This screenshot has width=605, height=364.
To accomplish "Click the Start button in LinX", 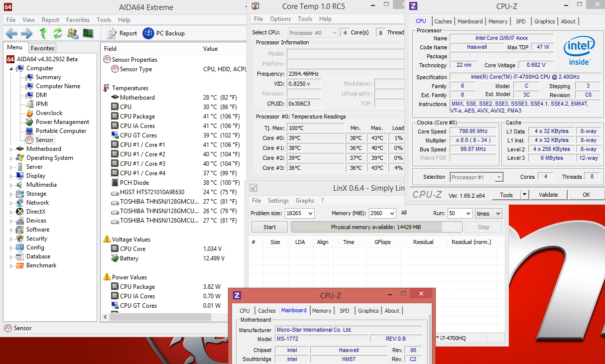I will (x=269, y=227).
